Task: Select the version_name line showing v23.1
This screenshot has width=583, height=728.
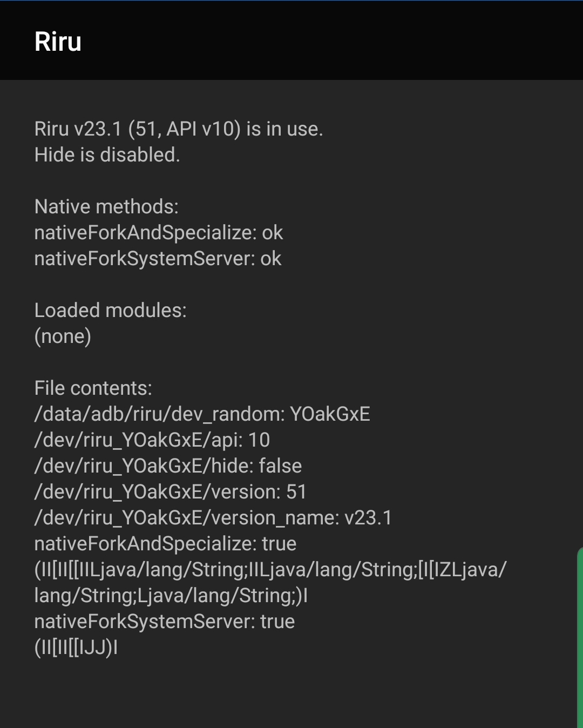Action: point(213,517)
